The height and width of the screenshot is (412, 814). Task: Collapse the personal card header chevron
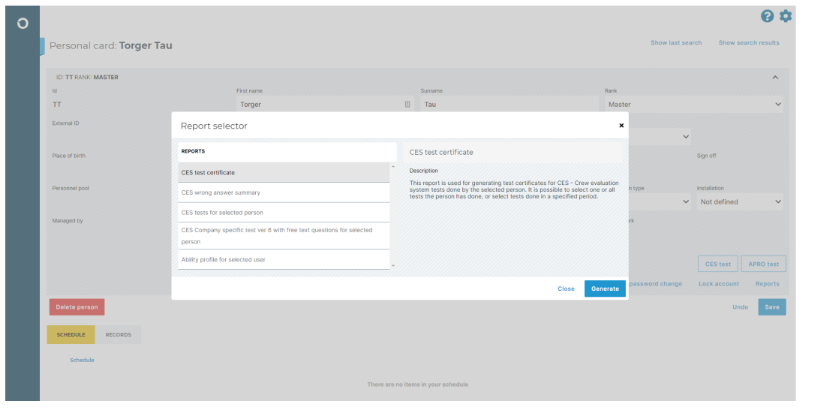775,77
